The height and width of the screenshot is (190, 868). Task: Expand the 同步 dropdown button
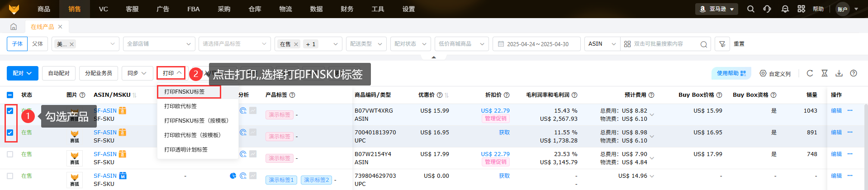[137, 73]
